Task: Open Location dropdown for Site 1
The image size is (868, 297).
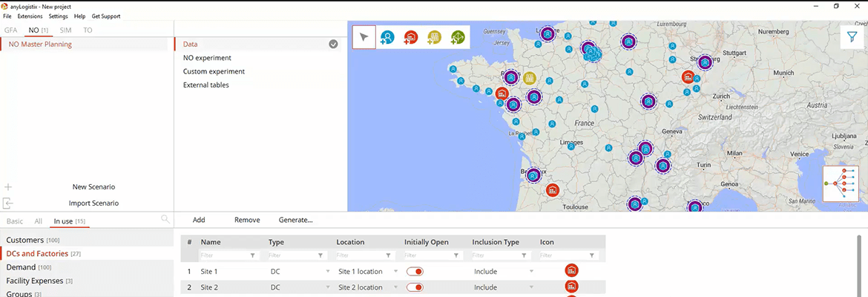Action: coord(396,272)
